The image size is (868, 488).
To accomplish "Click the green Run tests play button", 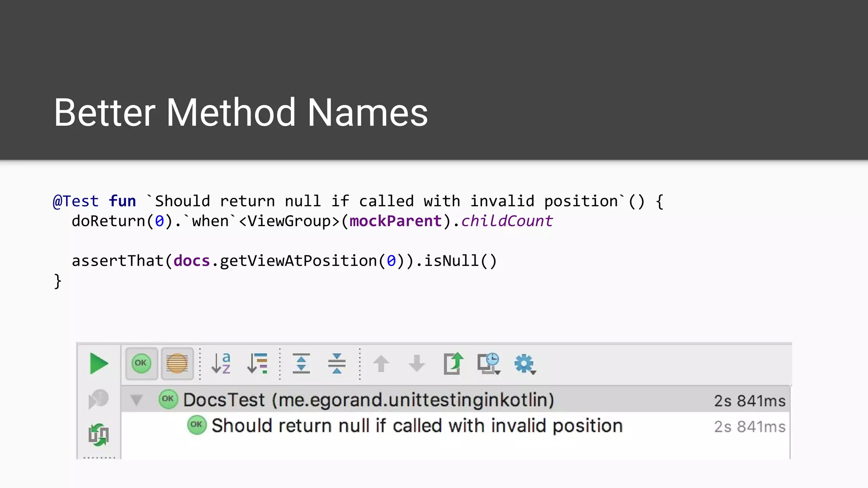I will [99, 363].
